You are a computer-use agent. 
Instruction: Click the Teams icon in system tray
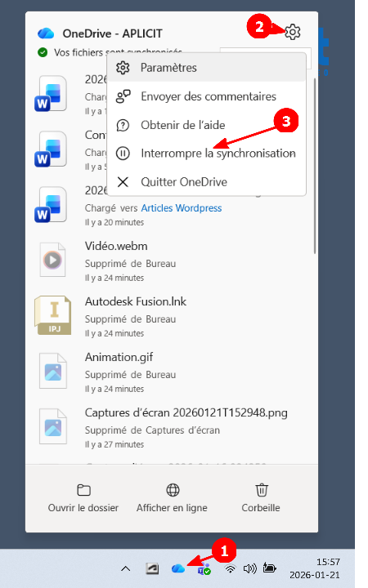(204, 569)
